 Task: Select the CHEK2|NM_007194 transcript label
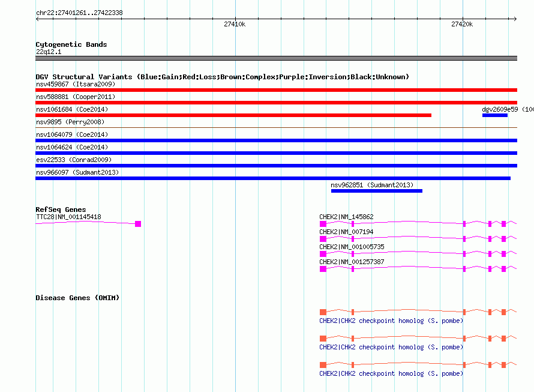[346, 232]
